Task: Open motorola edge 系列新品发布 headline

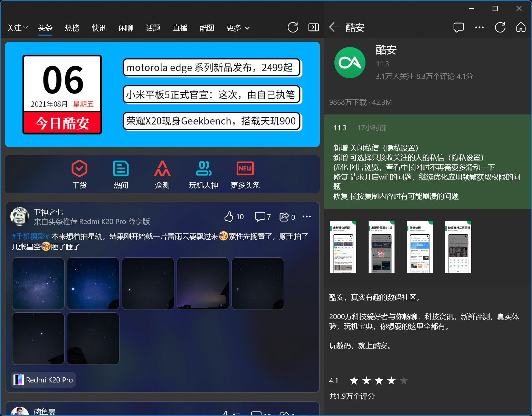Action: [x=212, y=67]
